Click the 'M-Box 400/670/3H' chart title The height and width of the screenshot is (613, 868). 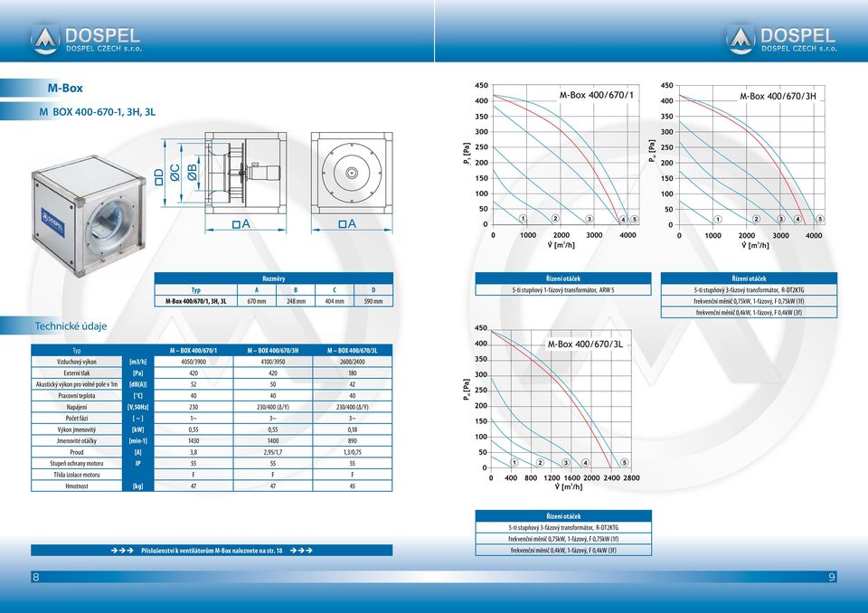[778, 96]
